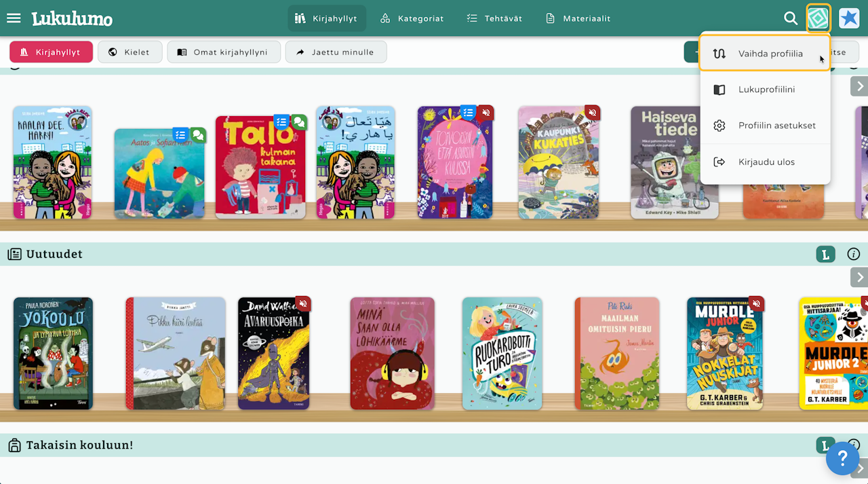
Task: Choose Profiilin asetukset in dropdown
Action: (765, 126)
